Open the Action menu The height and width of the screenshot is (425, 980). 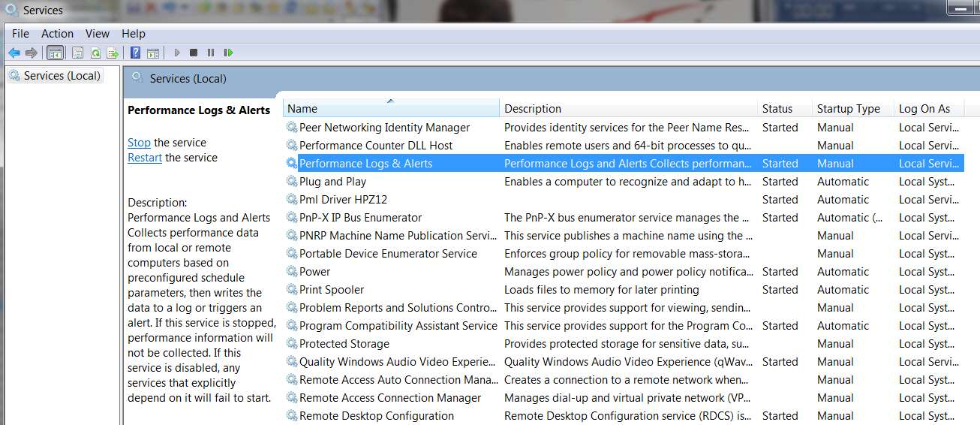coord(57,34)
